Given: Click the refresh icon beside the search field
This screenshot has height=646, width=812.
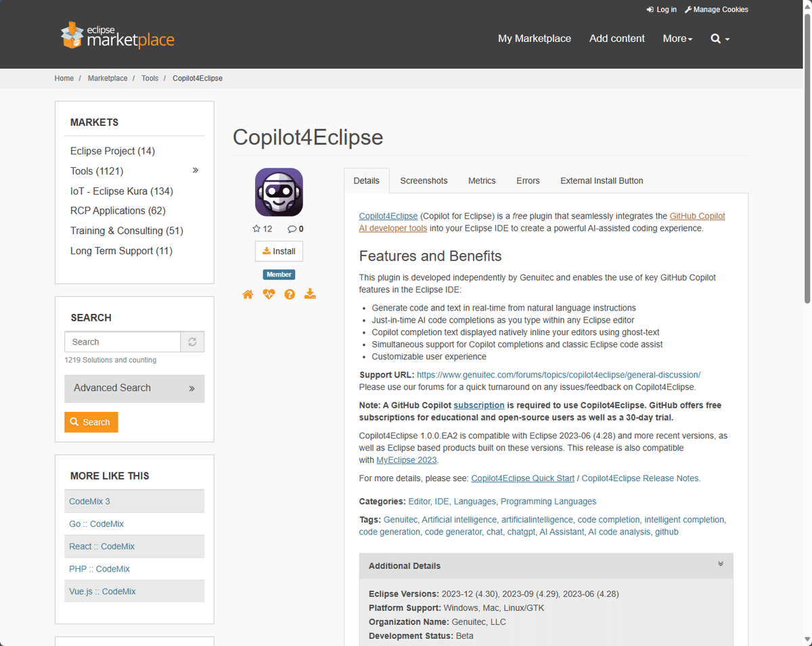Looking at the screenshot, I should [191, 342].
